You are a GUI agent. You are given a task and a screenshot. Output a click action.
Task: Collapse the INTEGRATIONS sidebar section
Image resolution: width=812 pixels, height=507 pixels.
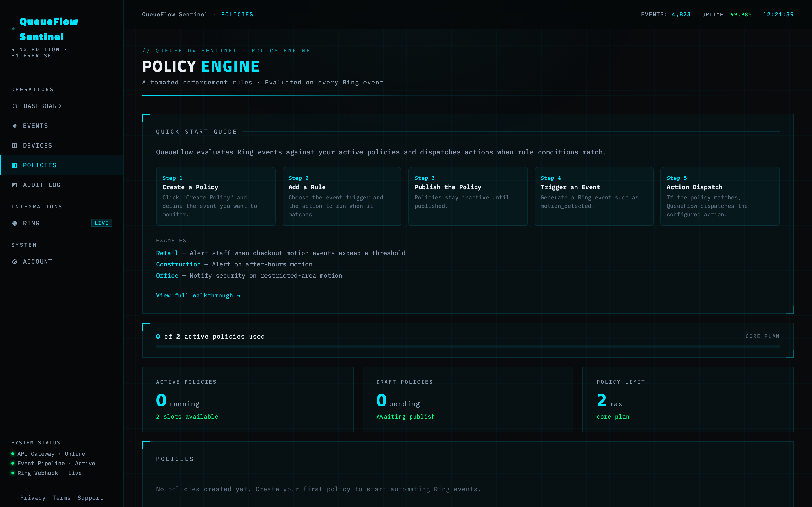tap(37, 206)
